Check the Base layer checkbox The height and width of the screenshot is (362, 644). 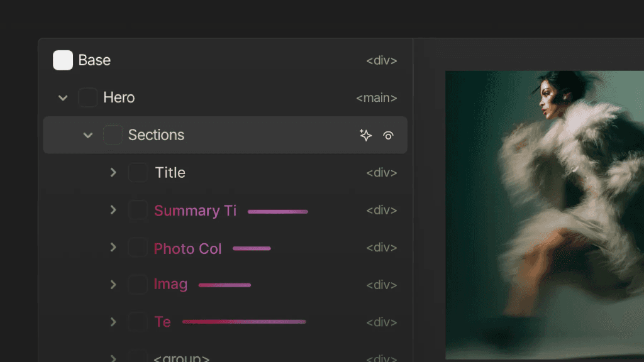coord(62,60)
